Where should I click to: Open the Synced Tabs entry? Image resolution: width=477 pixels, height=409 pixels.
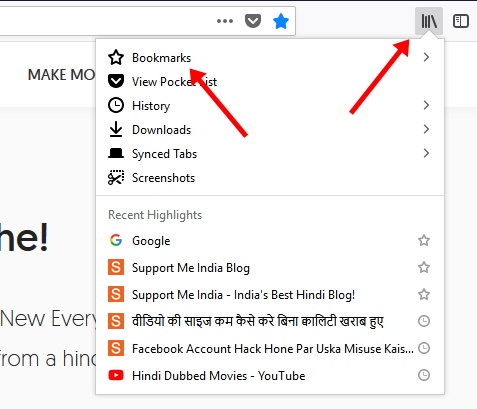point(270,153)
